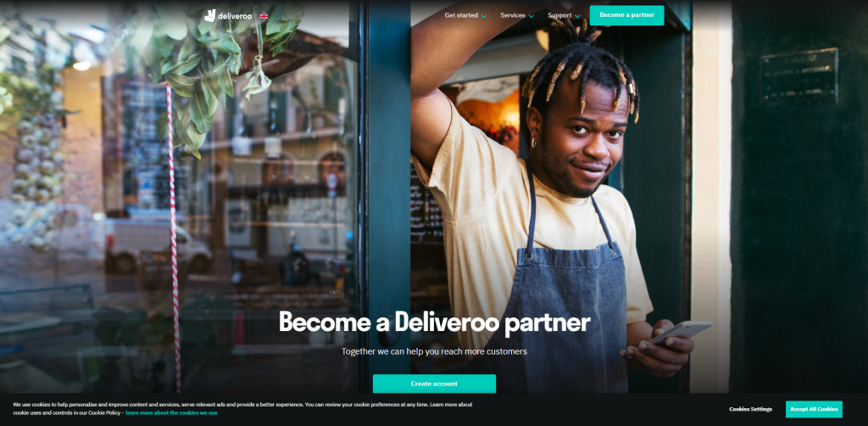The height and width of the screenshot is (426, 868).
Task: Open the UK flag country selector
Action: coord(264,16)
